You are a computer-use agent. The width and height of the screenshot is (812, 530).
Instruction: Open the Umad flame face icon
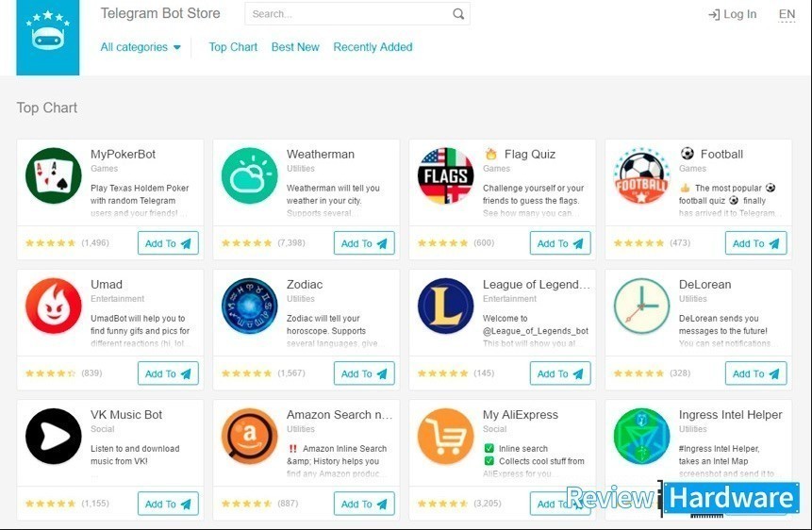tap(54, 306)
